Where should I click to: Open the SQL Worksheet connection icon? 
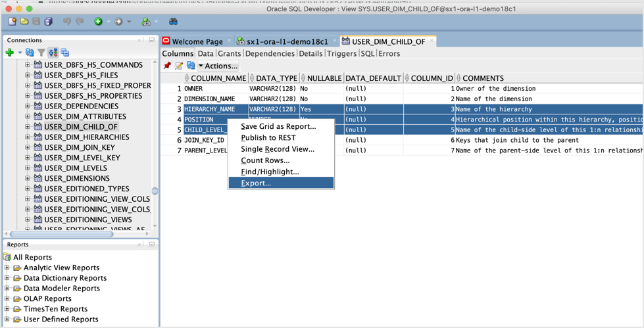click(146, 21)
